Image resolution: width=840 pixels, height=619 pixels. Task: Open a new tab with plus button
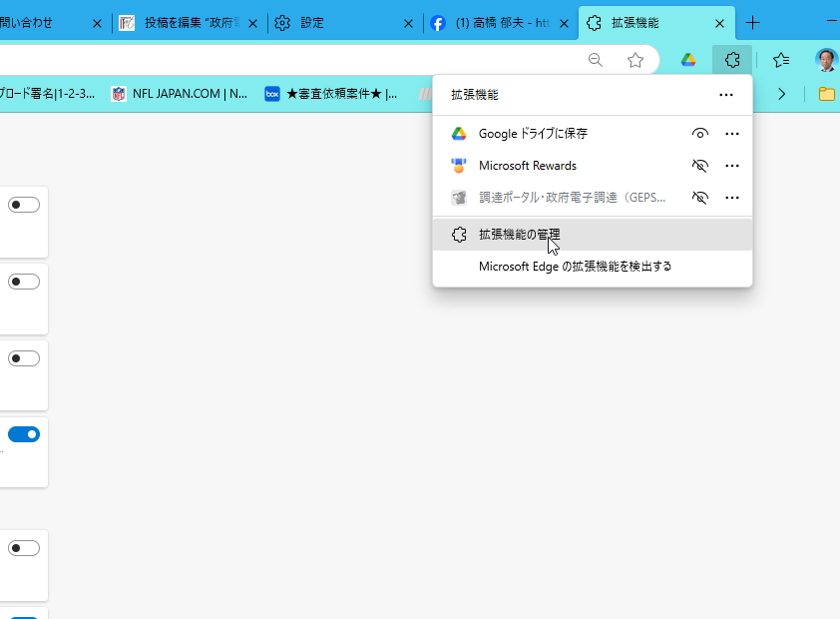753,23
